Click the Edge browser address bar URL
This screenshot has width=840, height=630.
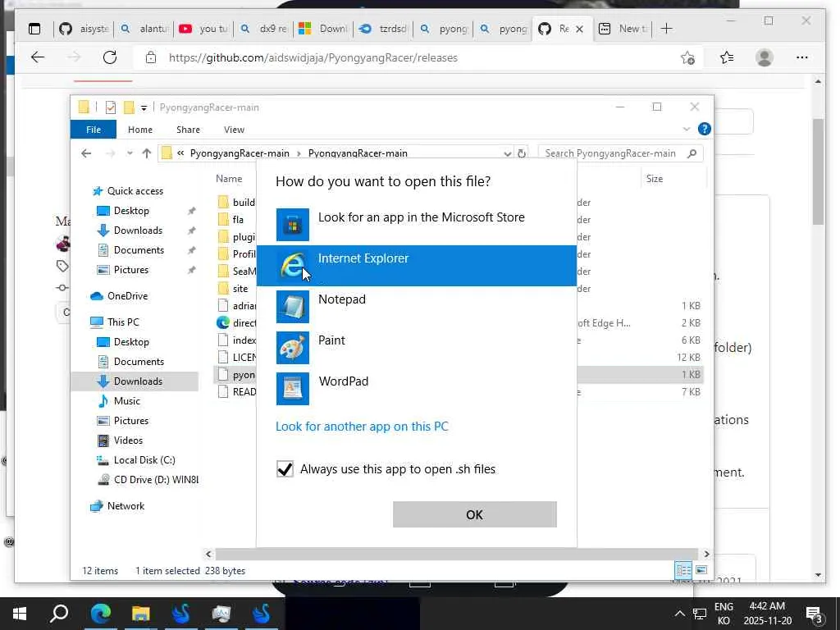click(x=313, y=58)
